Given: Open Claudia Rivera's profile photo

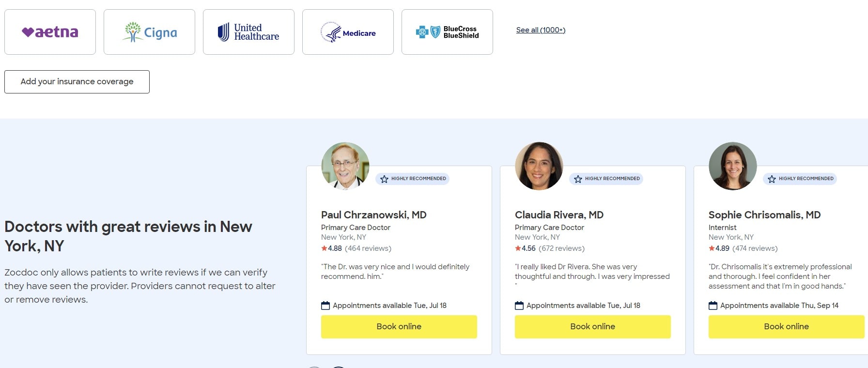Looking at the screenshot, I should [539, 166].
